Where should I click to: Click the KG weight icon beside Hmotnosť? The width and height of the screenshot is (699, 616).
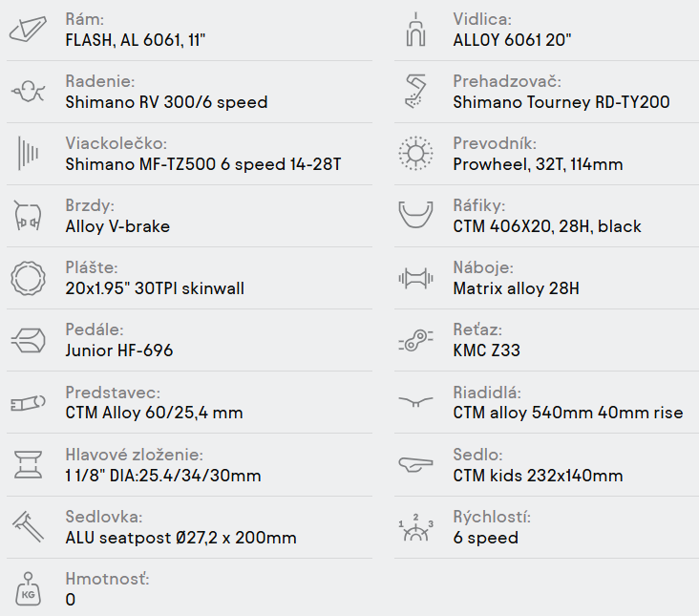[28, 589]
